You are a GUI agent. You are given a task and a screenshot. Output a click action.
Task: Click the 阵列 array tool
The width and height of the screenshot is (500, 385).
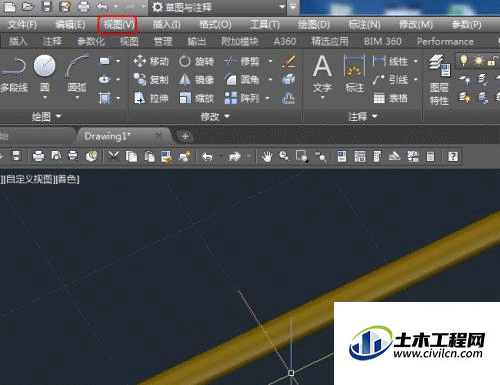(x=241, y=98)
